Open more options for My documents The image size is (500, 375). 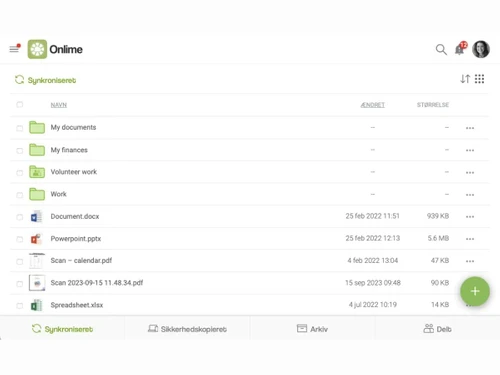pyautogui.click(x=470, y=128)
